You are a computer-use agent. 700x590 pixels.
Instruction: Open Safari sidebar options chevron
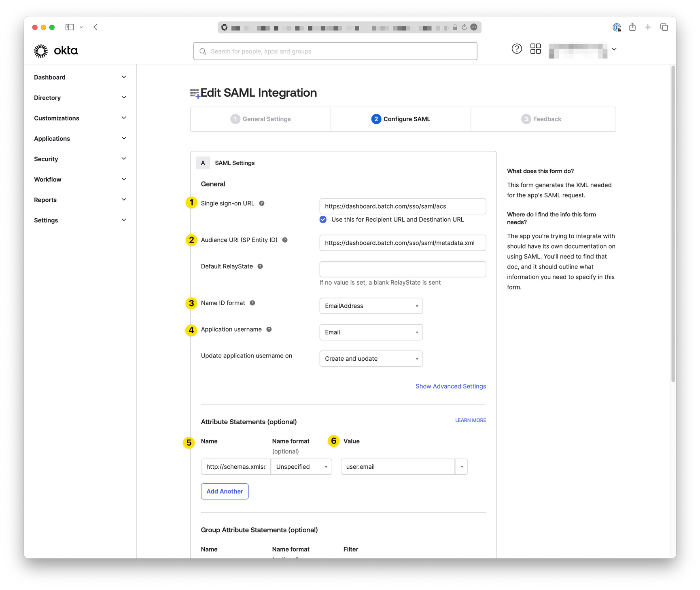81,27
